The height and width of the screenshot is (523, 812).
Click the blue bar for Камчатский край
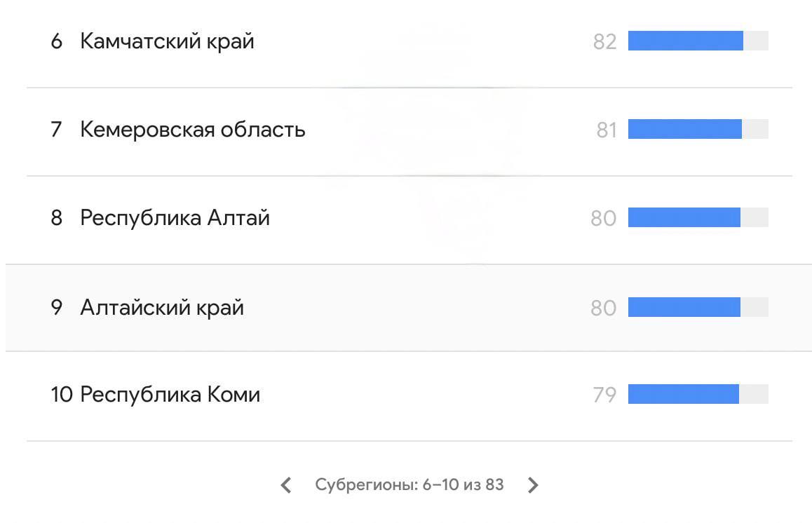coord(685,41)
